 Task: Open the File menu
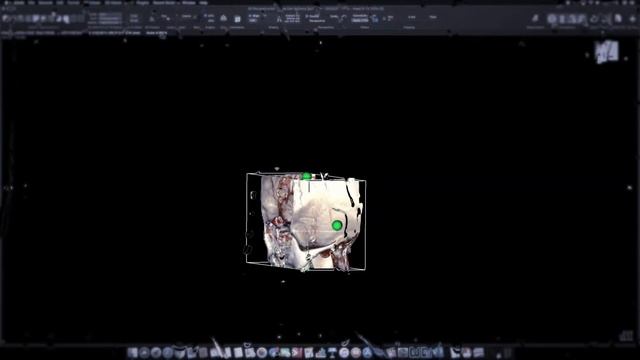31,2
